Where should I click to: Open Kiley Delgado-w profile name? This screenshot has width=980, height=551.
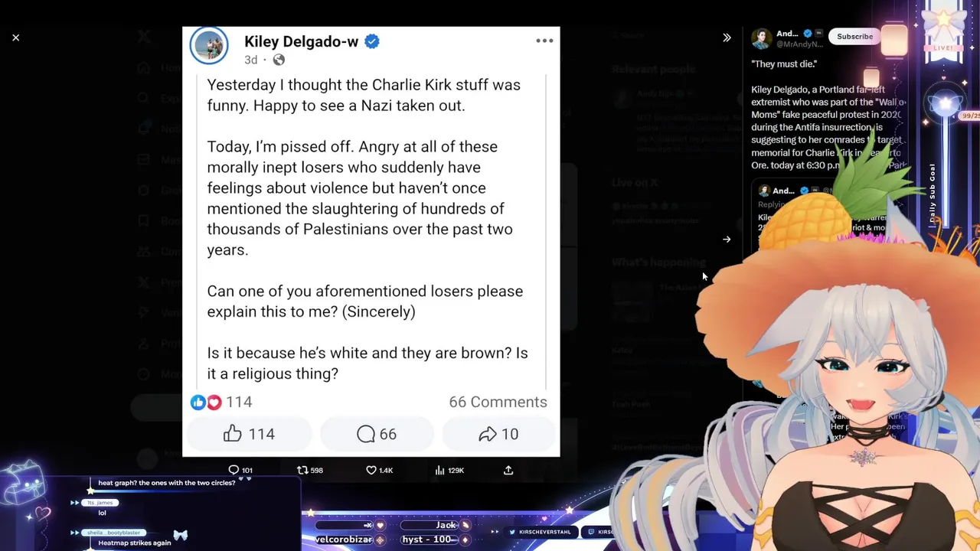coord(301,42)
